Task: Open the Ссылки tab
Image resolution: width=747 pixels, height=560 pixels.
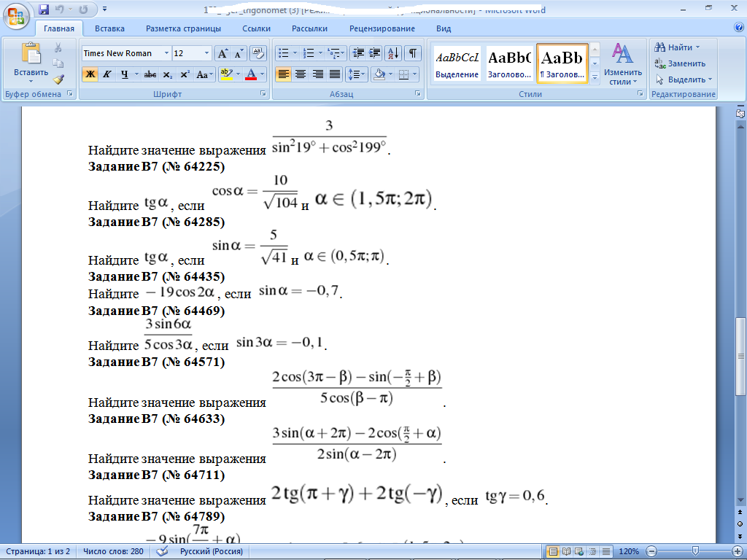Action: 256,28
